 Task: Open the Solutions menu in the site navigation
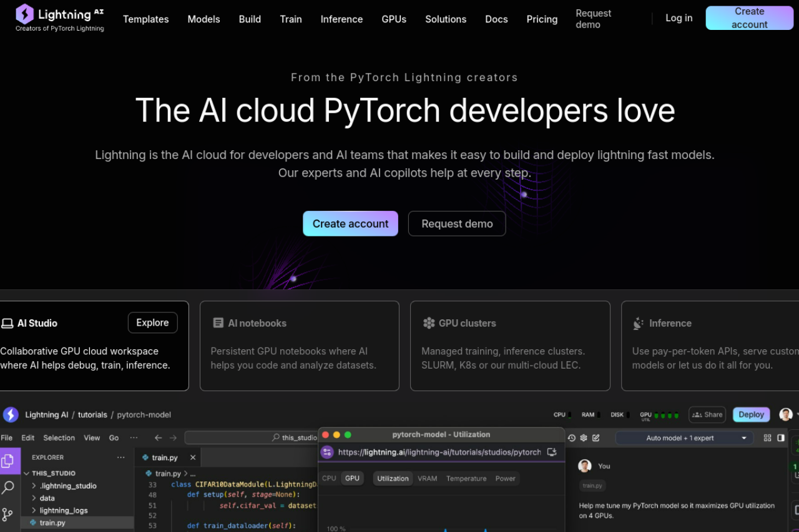pos(446,19)
